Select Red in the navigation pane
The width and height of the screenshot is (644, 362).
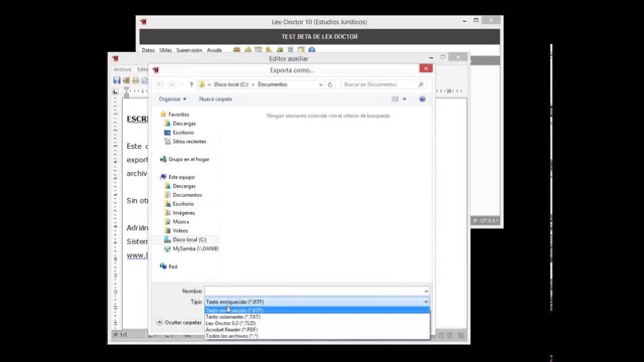169,266
